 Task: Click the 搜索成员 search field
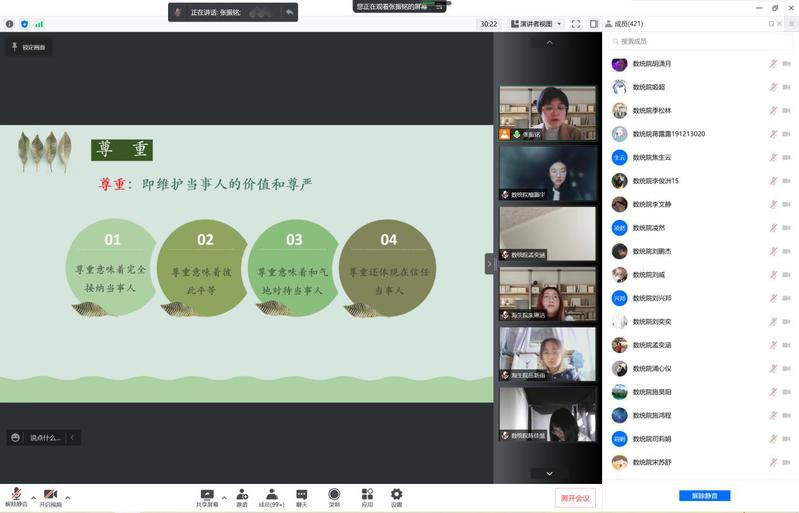[x=700, y=41]
